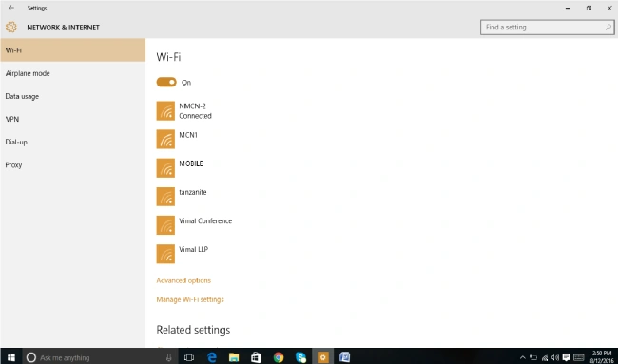Open the Windows Store from taskbar

click(x=256, y=357)
